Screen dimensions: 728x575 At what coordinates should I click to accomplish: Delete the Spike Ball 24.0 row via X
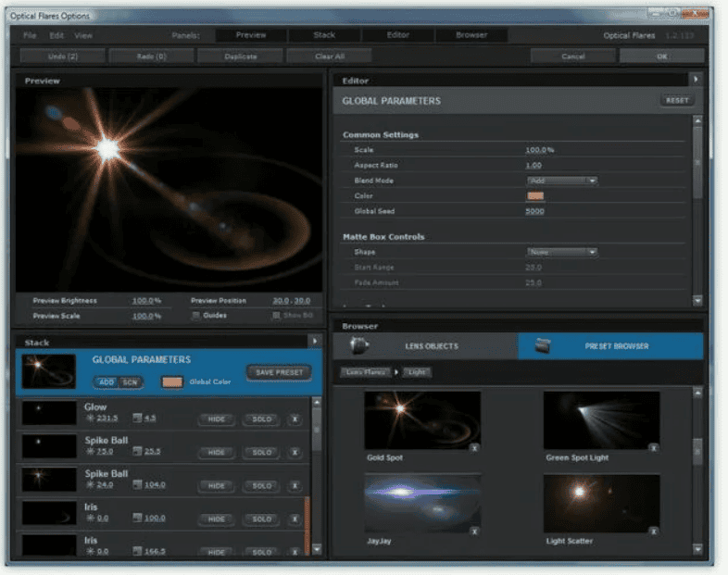coord(295,486)
